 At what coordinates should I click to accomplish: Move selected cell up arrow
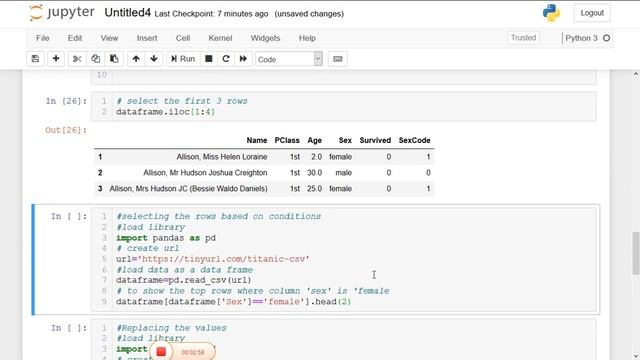coord(136,59)
